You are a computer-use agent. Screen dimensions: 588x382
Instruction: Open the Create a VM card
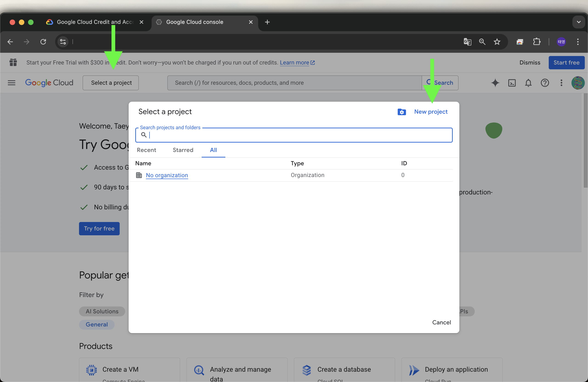130,370
